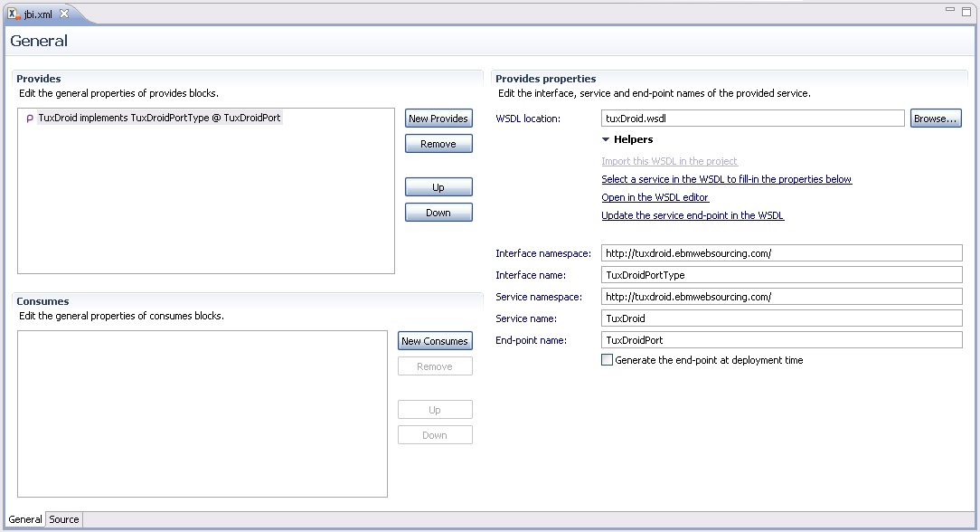Click the New Provides button
The height and width of the screenshot is (532, 980).
click(438, 119)
